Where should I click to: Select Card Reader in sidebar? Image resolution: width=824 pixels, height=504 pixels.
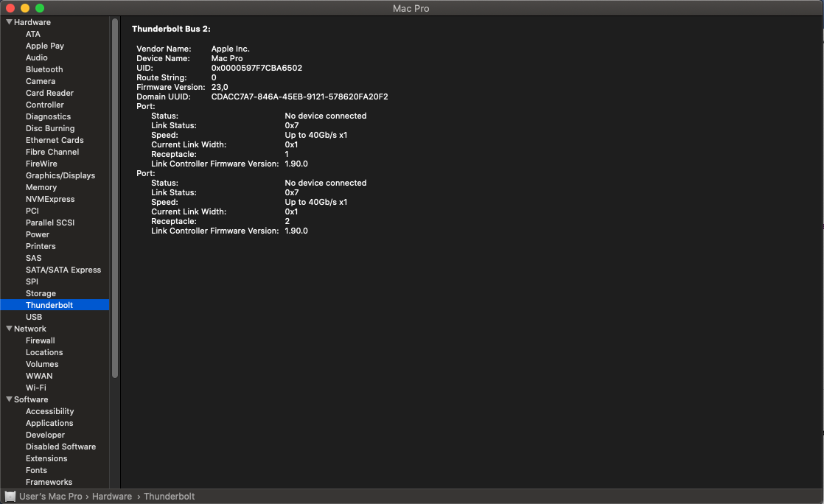[x=49, y=93]
